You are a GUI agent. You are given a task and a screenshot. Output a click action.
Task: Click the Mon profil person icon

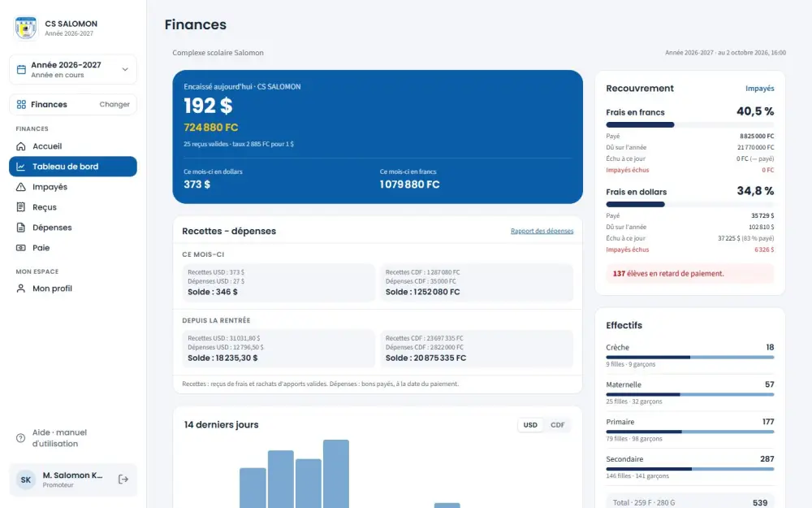[21, 289]
